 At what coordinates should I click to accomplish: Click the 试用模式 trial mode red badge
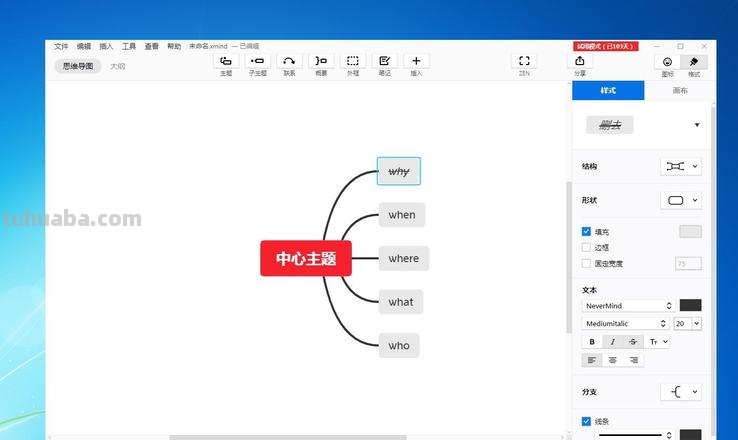[x=606, y=46]
